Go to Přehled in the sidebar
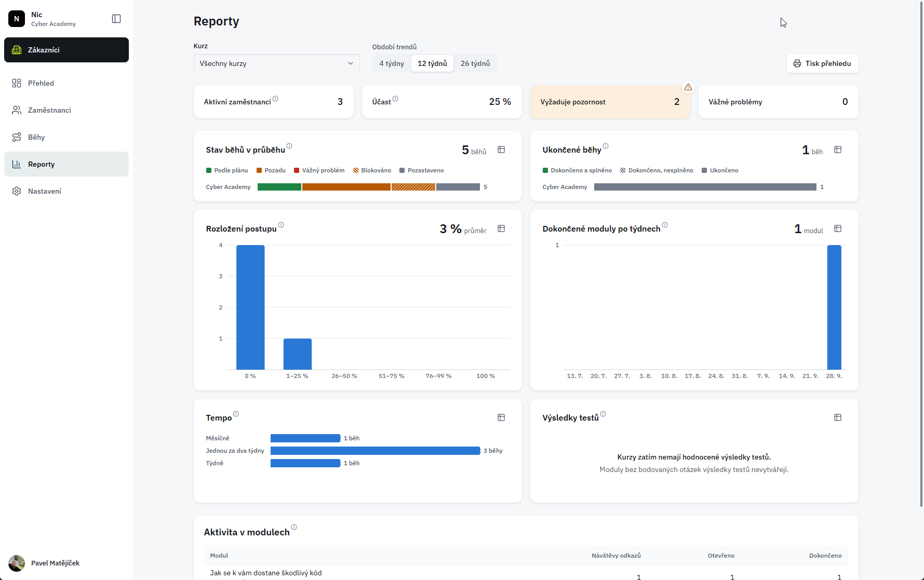The image size is (924, 580). point(66,83)
